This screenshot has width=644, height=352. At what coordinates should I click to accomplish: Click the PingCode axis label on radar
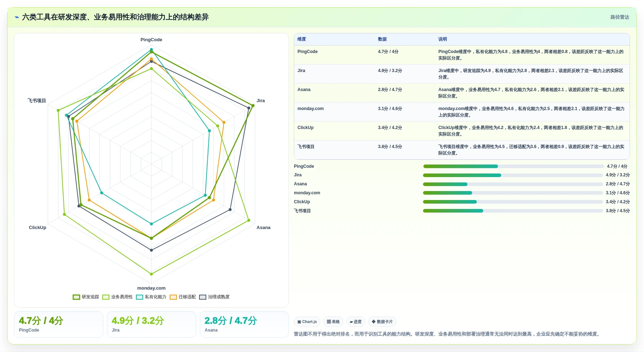tap(151, 40)
